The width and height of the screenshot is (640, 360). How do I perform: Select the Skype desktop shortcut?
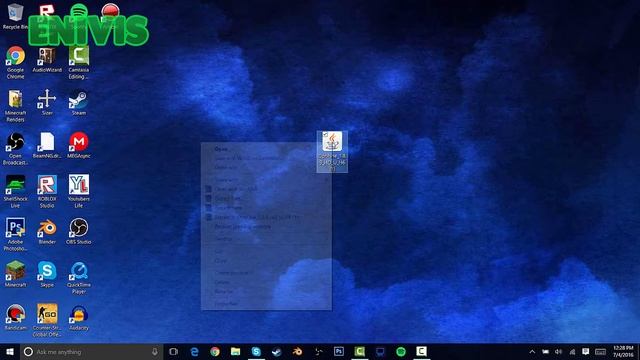pyautogui.click(x=47, y=274)
